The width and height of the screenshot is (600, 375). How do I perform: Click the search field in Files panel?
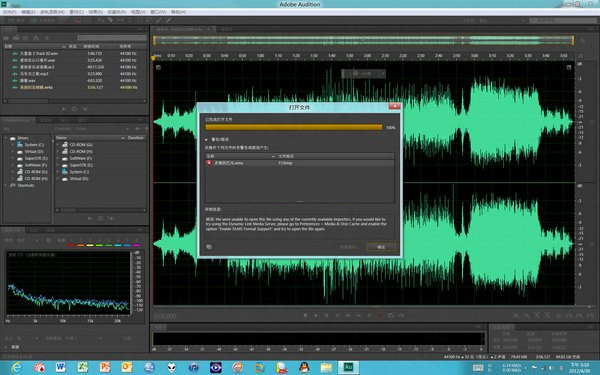[112, 38]
